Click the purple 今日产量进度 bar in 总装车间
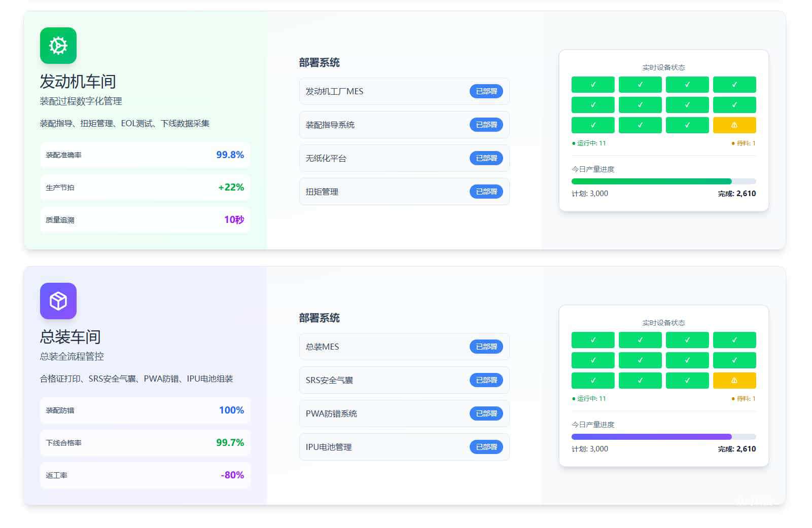The image size is (812, 528). click(651, 437)
